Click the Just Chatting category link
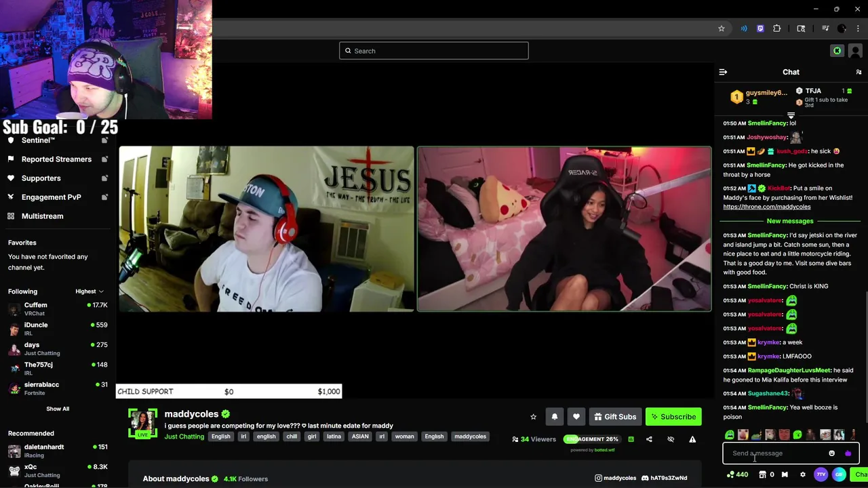 point(184,436)
